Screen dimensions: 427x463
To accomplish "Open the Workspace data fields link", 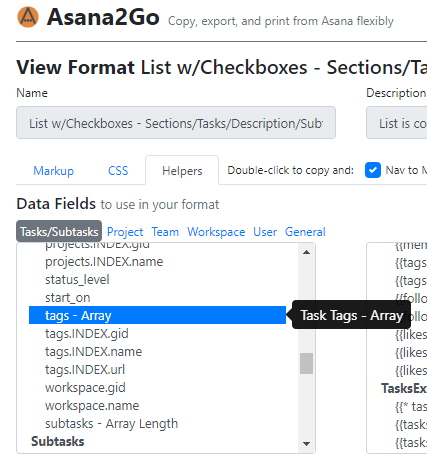I will (216, 232).
